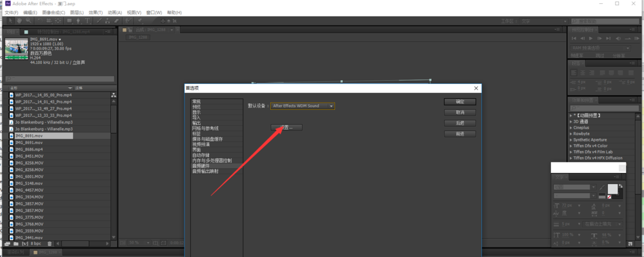The width and height of the screenshot is (644, 257).
Task: Select the Type text tool
Action: 87,21
